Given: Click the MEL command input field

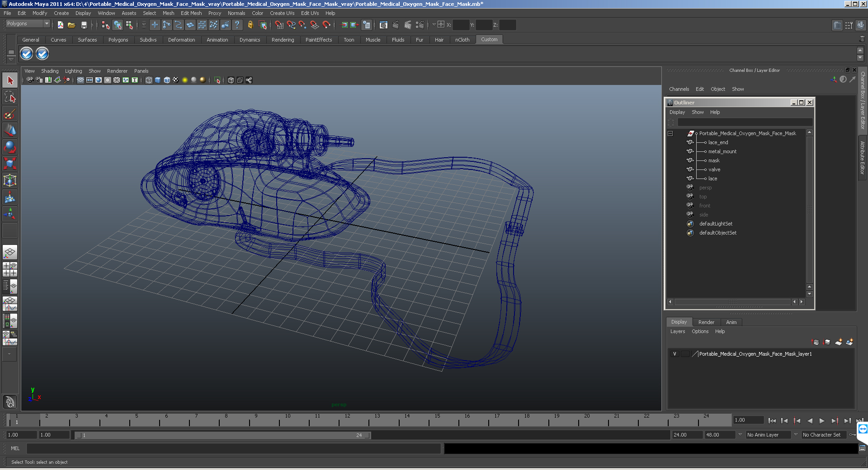Looking at the screenshot, I should click(x=233, y=448).
